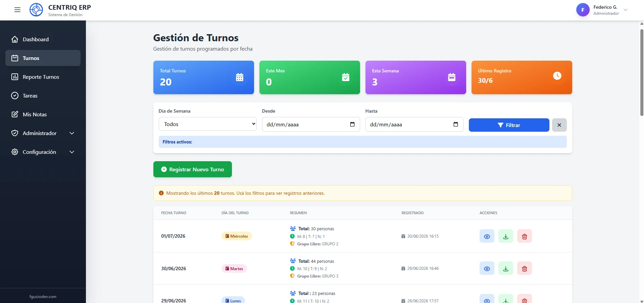Viewport: 644px width, 303px height.
Task: Delete the 01/07/2026 turno
Action: point(524,236)
